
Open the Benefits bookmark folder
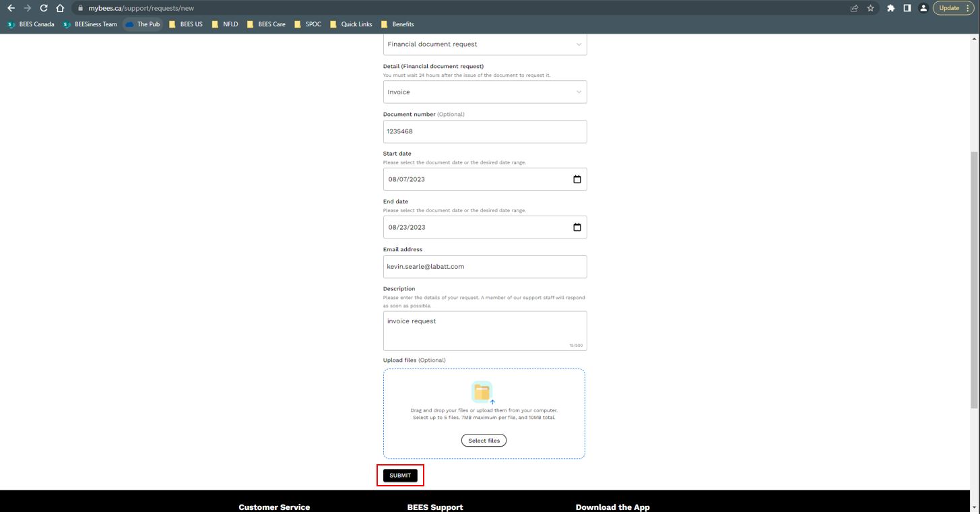coord(397,24)
